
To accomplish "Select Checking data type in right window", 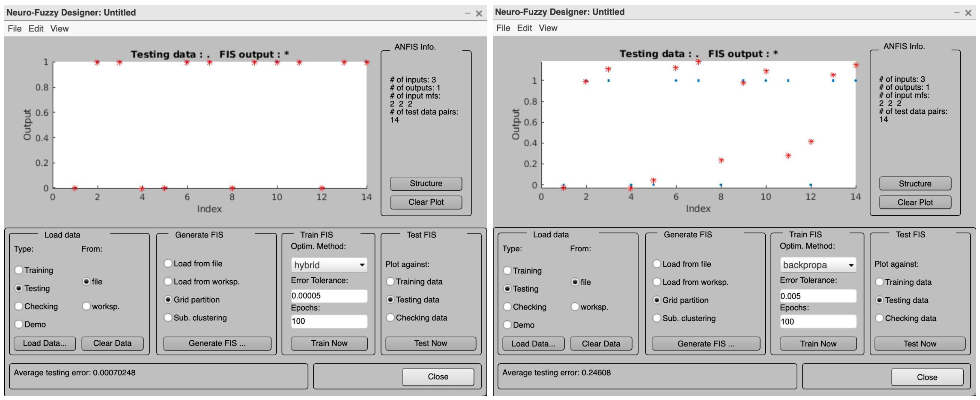I will click(507, 307).
